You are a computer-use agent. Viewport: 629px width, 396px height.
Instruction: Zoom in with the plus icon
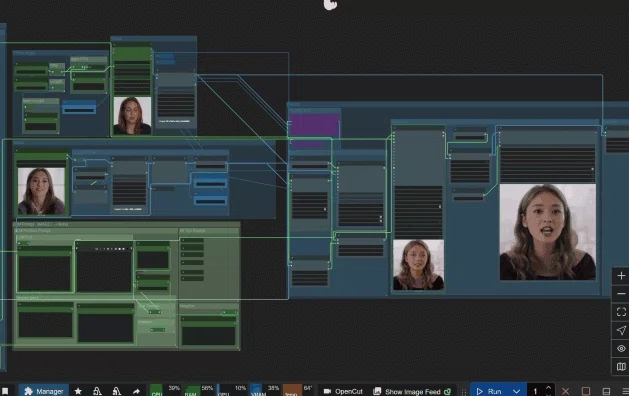(x=621, y=276)
